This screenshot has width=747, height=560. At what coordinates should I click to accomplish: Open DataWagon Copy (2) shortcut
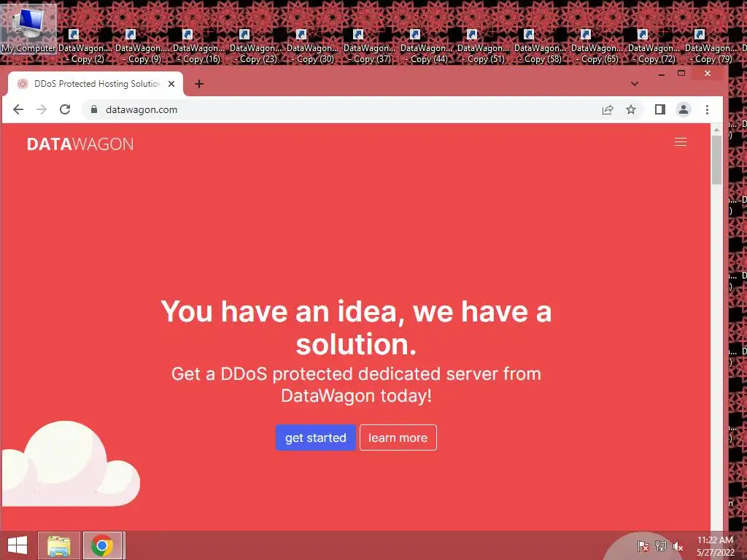[85, 47]
